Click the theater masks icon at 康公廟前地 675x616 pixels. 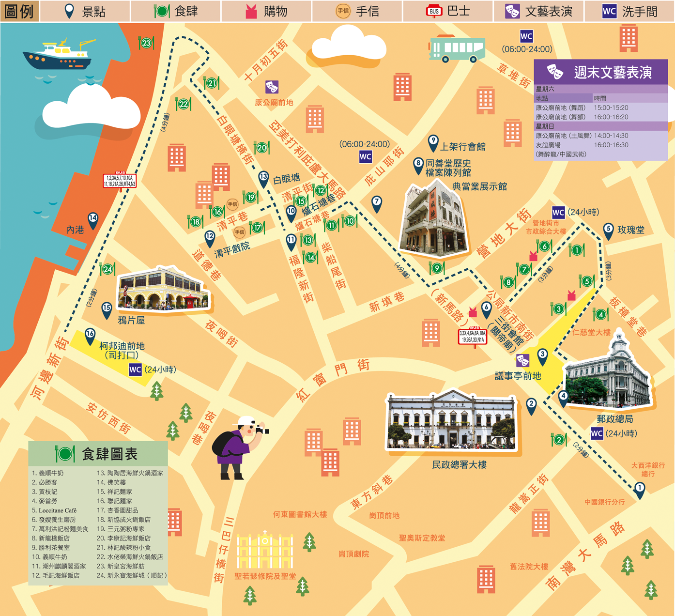(x=272, y=87)
